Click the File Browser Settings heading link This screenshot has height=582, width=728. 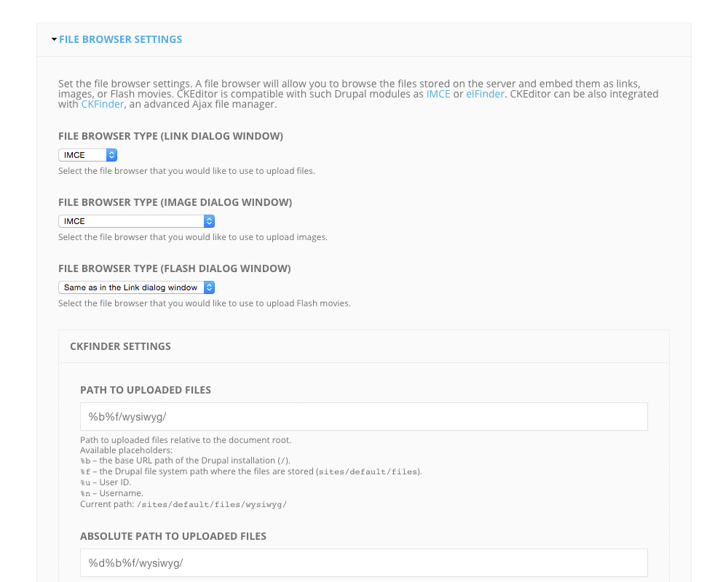(x=121, y=39)
